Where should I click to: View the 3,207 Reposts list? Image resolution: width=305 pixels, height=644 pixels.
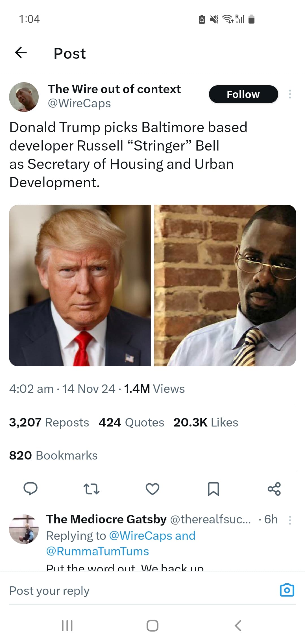(49, 422)
